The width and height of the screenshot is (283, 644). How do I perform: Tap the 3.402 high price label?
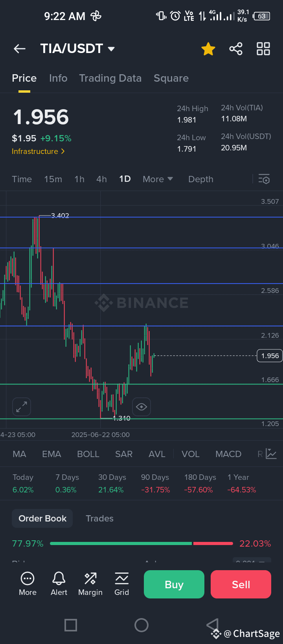[60, 216]
